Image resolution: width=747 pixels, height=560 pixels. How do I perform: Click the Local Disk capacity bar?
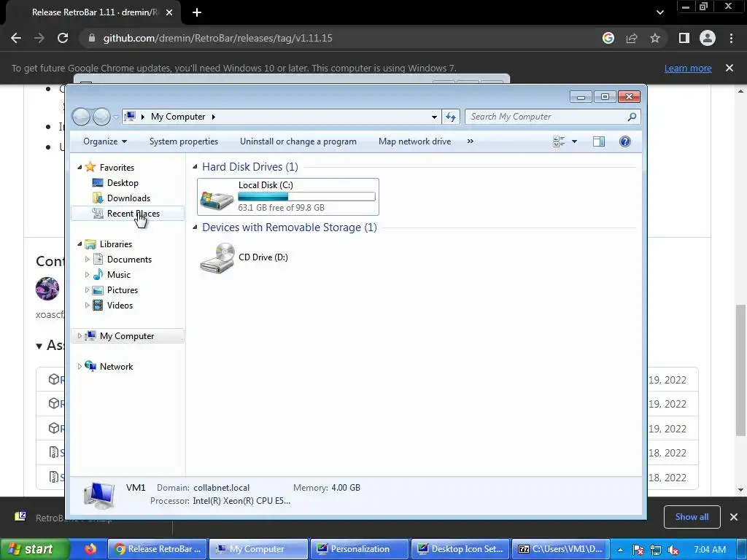(x=307, y=196)
